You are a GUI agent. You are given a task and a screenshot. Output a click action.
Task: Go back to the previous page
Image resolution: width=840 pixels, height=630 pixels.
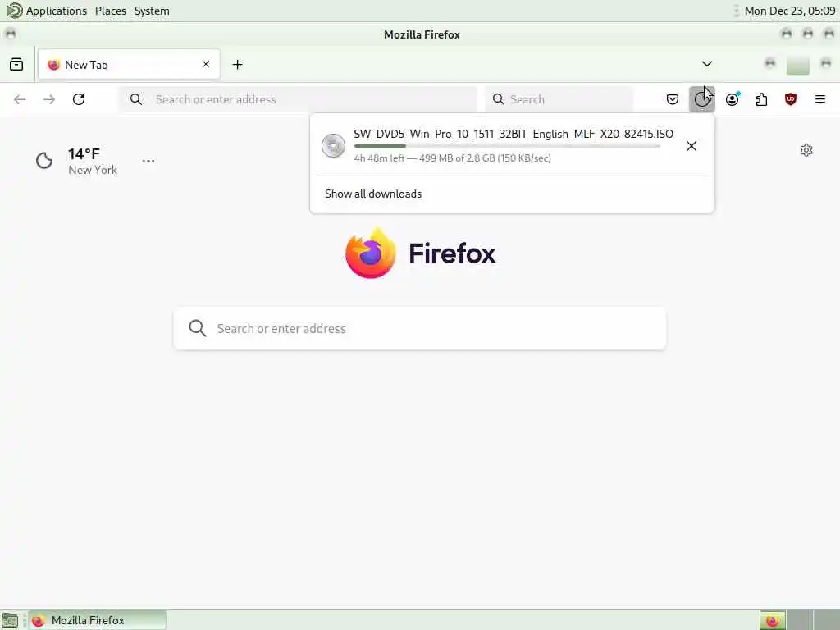tap(20, 99)
